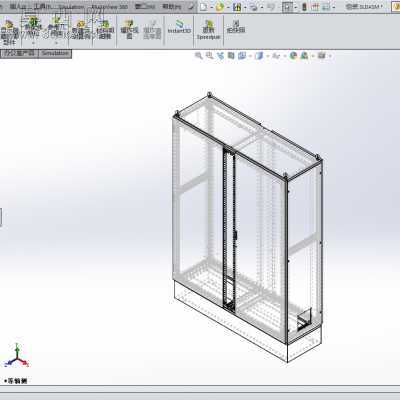Click the Previous View icon
The height and width of the screenshot is (400, 400).
click(220, 56)
